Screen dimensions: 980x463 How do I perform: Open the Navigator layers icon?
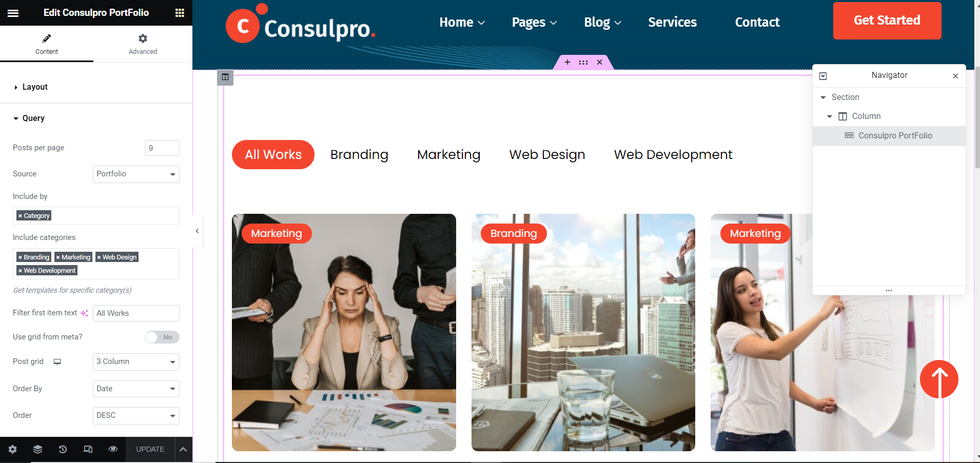[x=37, y=449]
